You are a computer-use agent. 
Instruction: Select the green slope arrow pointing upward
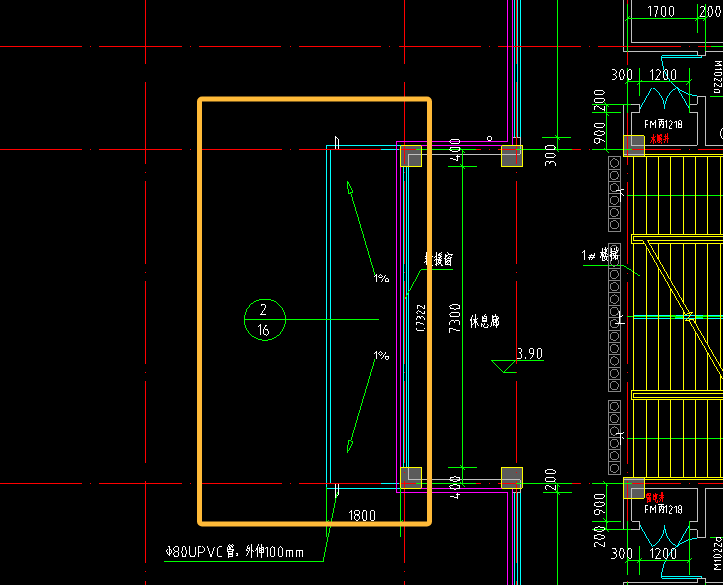[361, 229]
